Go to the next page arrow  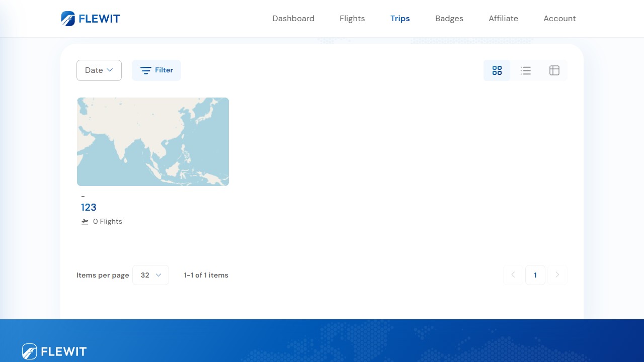557,275
